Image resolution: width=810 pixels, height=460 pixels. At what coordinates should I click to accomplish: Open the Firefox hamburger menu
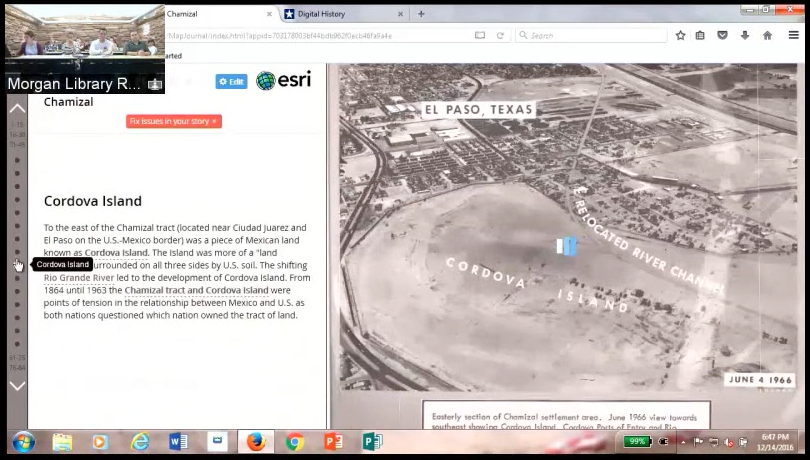pyautogui.click(x=793, y=35)
